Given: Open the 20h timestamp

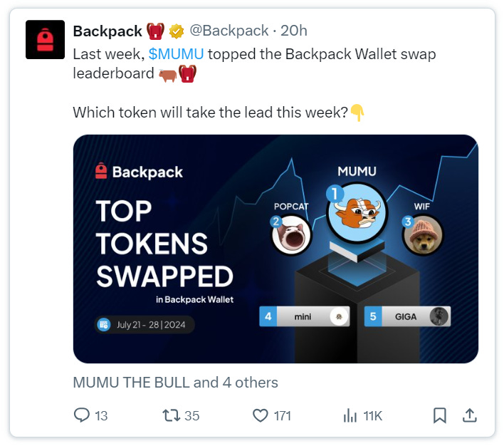Looking at the screenshot, I should coord(294,31).
